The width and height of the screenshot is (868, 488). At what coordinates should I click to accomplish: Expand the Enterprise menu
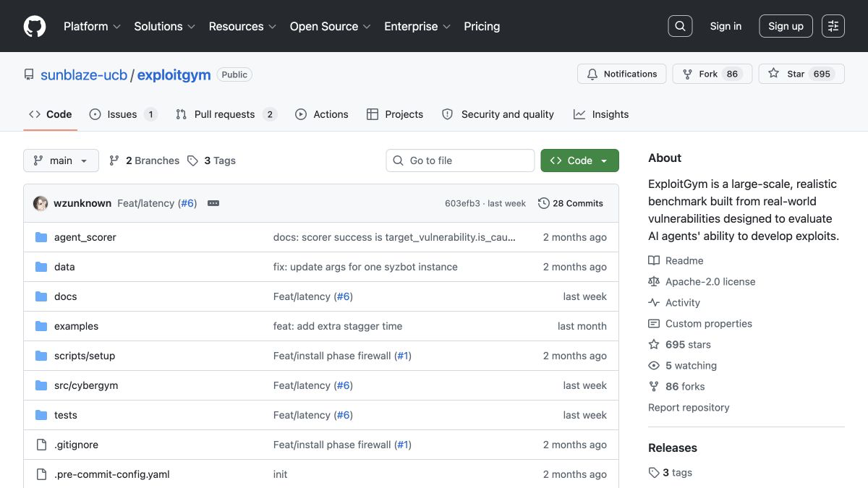click(x=417, y=26)
